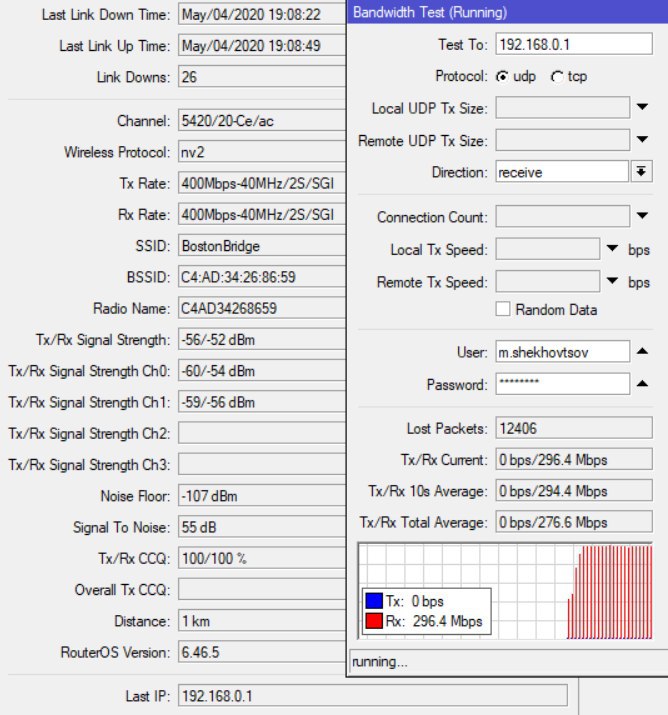Screen dimensions: 668x715
Task: Click the running... status text
Action: [x=380, y=662]
